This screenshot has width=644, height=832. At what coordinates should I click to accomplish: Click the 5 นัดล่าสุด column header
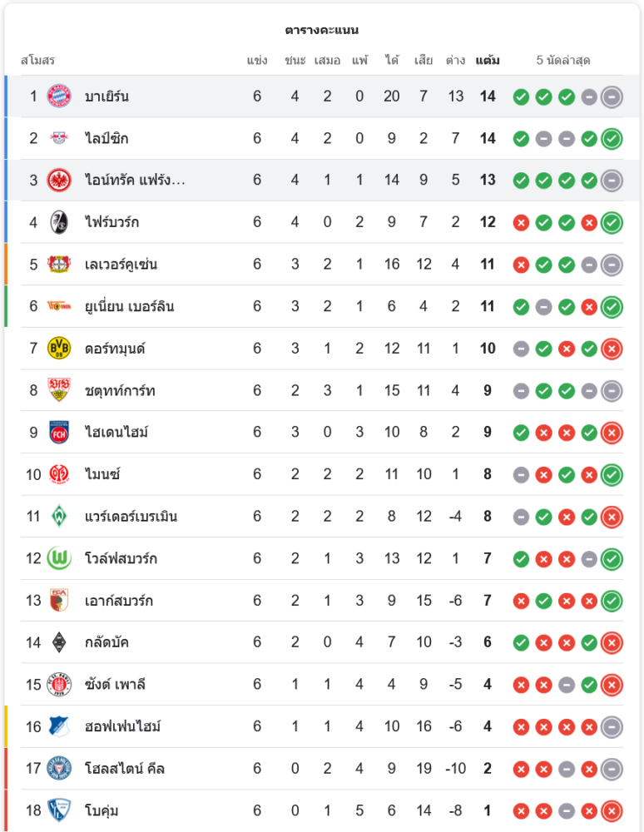click(563, 61)
